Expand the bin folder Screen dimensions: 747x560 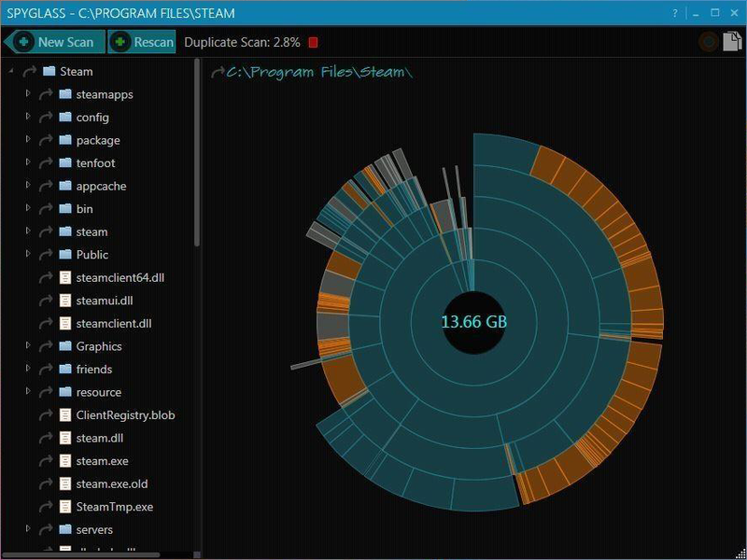tap(28, 207)
